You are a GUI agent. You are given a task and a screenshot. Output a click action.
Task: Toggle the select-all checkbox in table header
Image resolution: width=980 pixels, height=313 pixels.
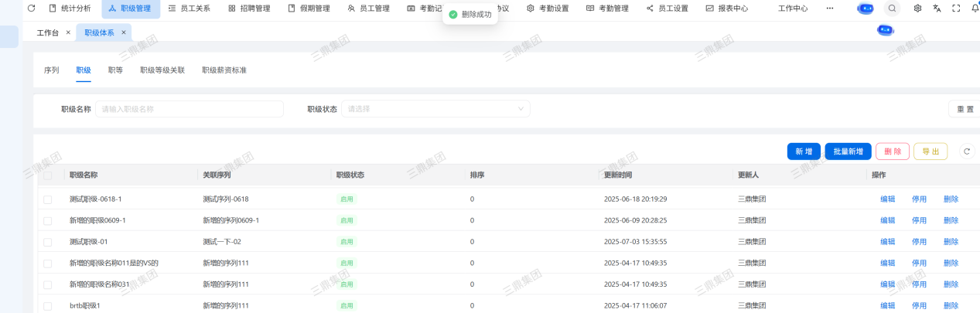click(48, 175)
